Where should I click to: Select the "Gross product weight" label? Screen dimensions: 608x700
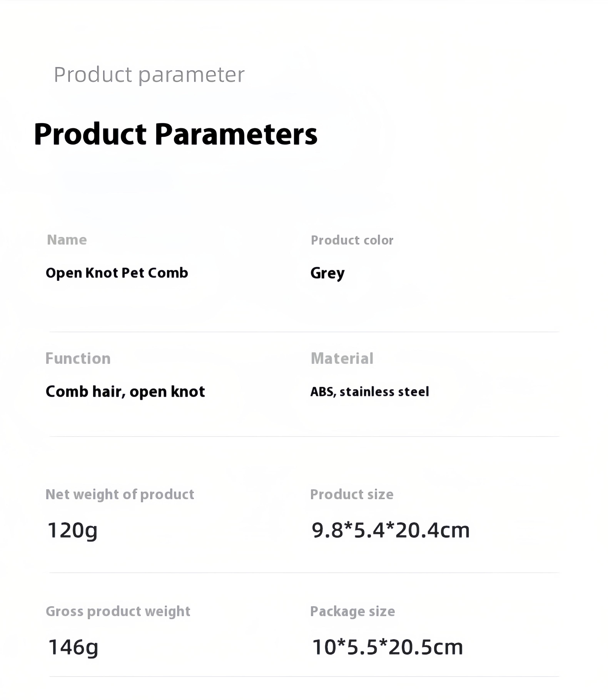[x=118, y=611]
